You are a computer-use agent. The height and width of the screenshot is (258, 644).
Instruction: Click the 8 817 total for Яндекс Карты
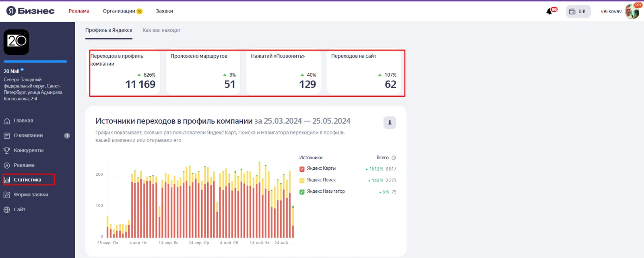391,169
